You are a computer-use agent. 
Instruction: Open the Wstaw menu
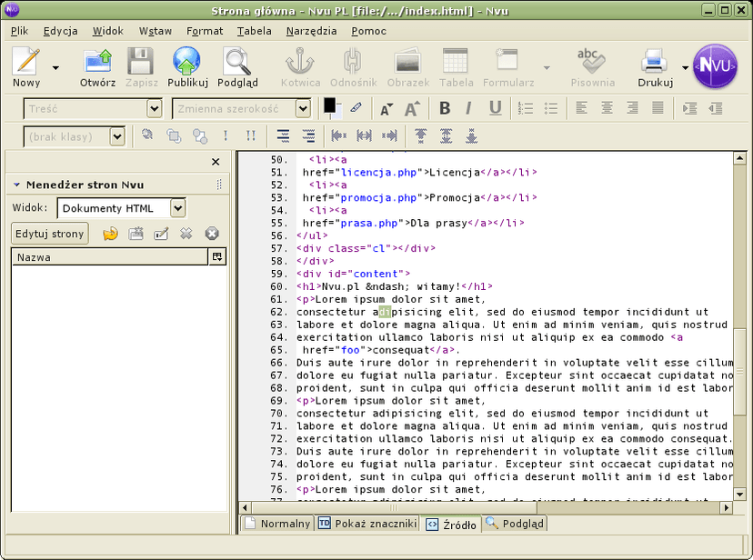click(x=156, y=31)
